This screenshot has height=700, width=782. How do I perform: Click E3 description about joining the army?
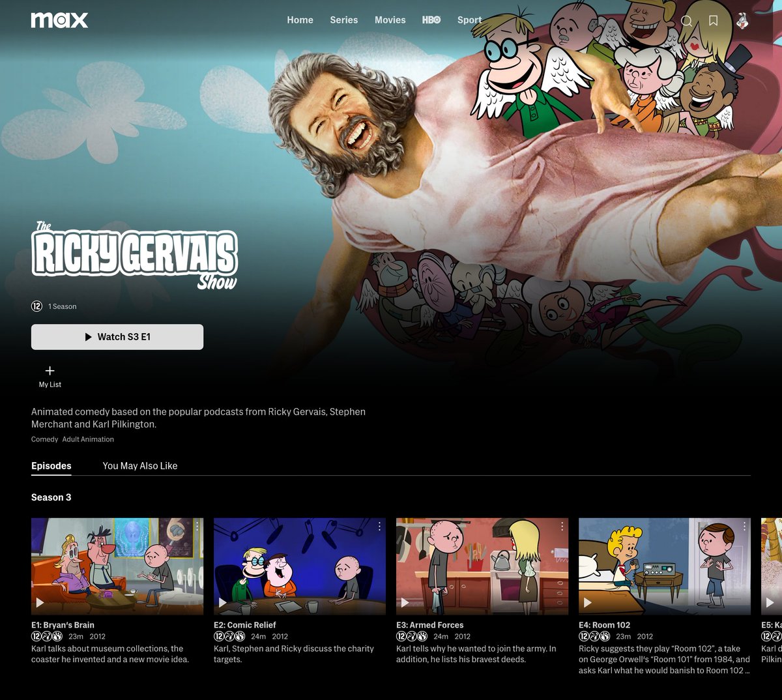tap(476, 654)
